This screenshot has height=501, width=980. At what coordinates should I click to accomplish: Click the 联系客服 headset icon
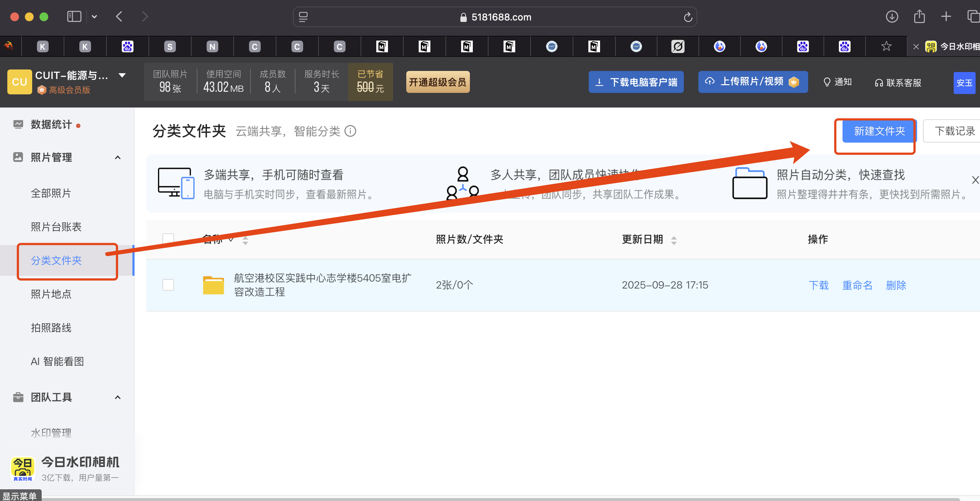[878, 83]
